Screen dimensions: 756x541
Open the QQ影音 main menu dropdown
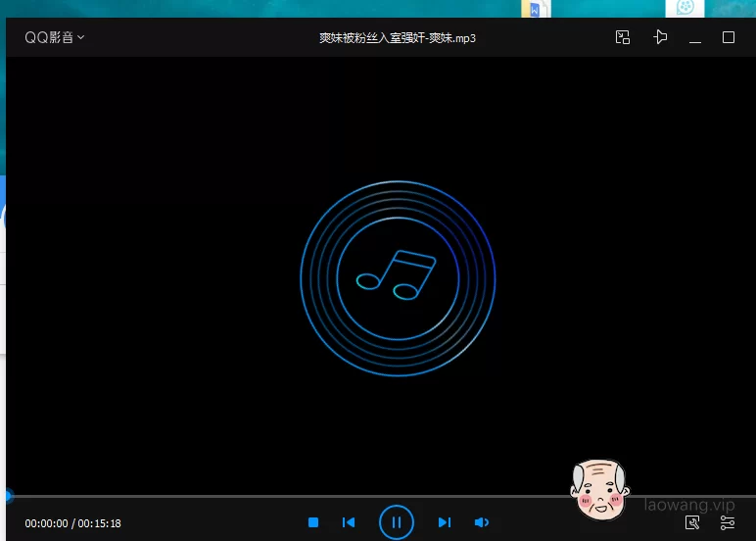pyautogui.click(x=55, y=37)
